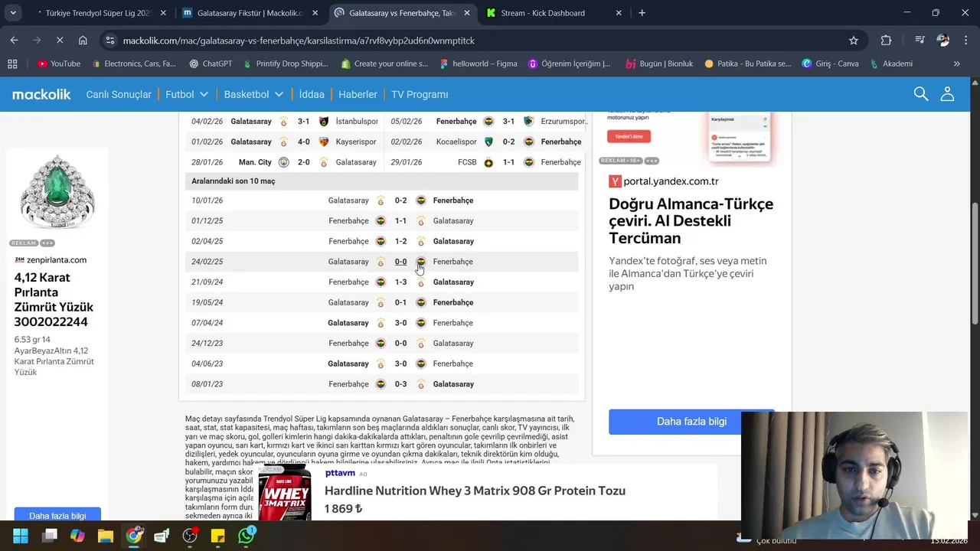The width and height of the screenshot is (980, 551).
Task: Open the YouTube bookmark
Action: pyautogui.click(x=58, y=64)
